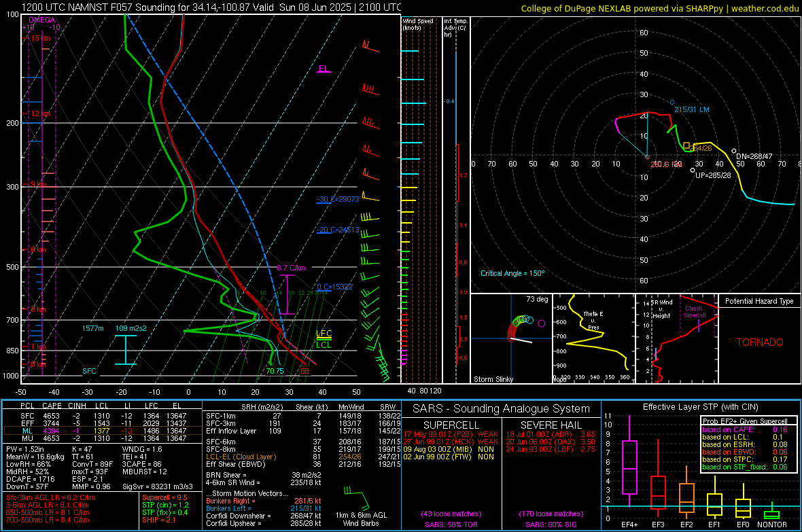The width and height of the screenshot is (802, 532).
Task: Click the -20 C=24513' height label
Action: (338, 230)
